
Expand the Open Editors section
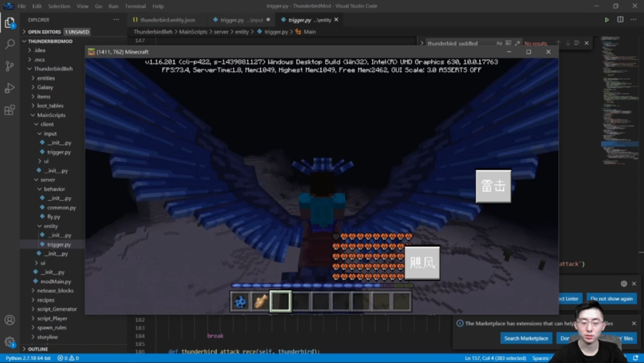pos(44,32)
